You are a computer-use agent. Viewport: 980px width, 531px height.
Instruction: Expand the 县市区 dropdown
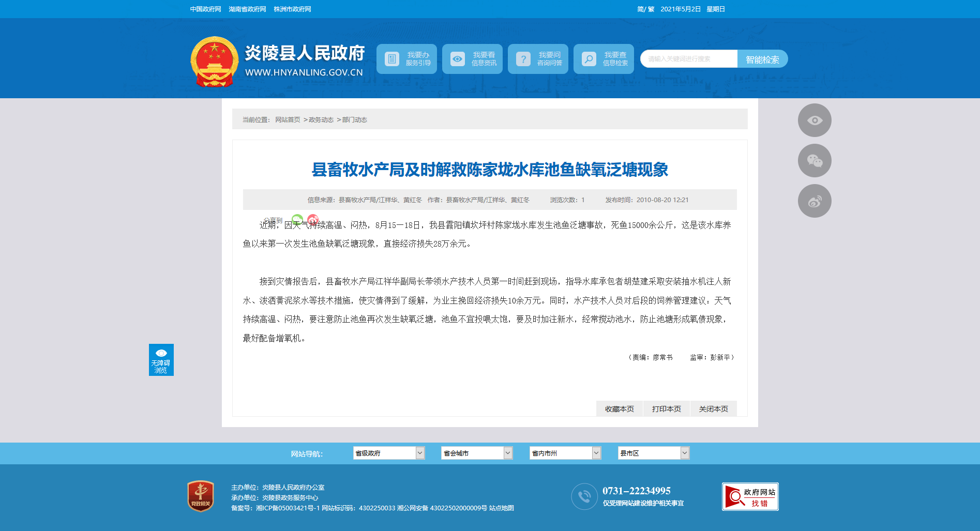click(x=654, y=453)
